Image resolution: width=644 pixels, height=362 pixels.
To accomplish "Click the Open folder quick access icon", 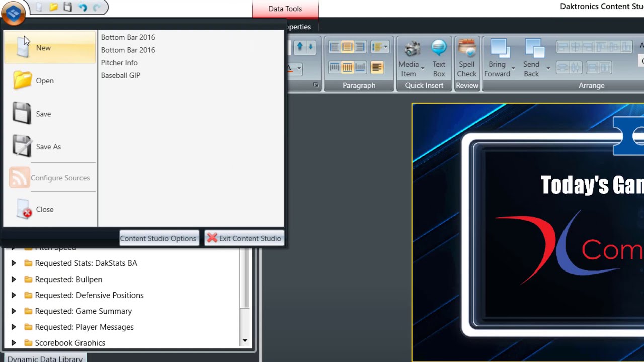I will 53,7.
